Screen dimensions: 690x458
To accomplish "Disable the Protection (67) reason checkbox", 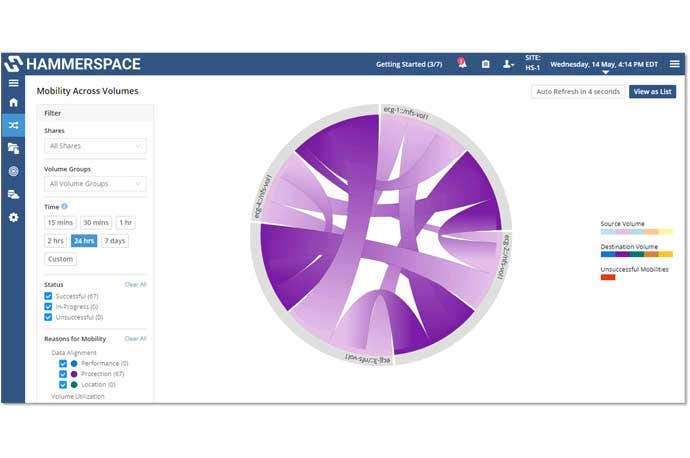I will pyautogui.click(x=63, y=374).
